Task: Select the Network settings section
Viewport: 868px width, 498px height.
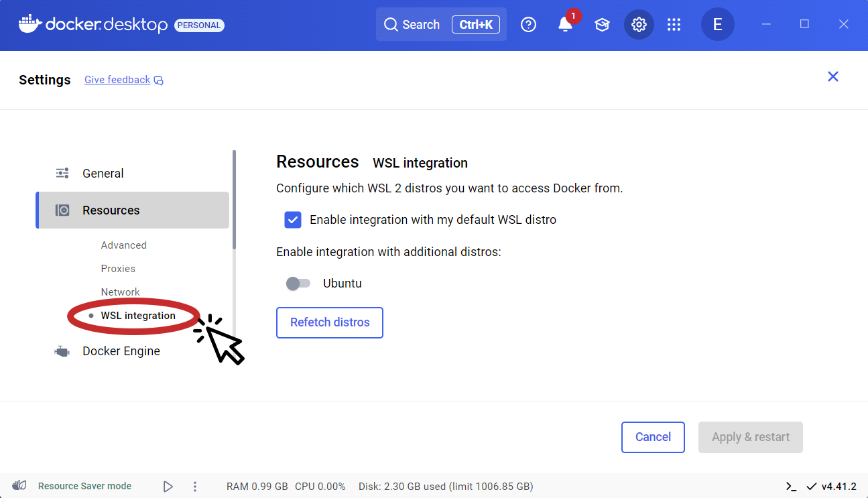Action: point(121,292)
